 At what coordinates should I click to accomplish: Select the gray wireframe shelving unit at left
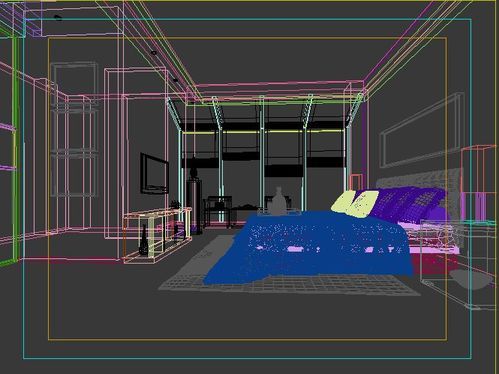pos(74,129)
